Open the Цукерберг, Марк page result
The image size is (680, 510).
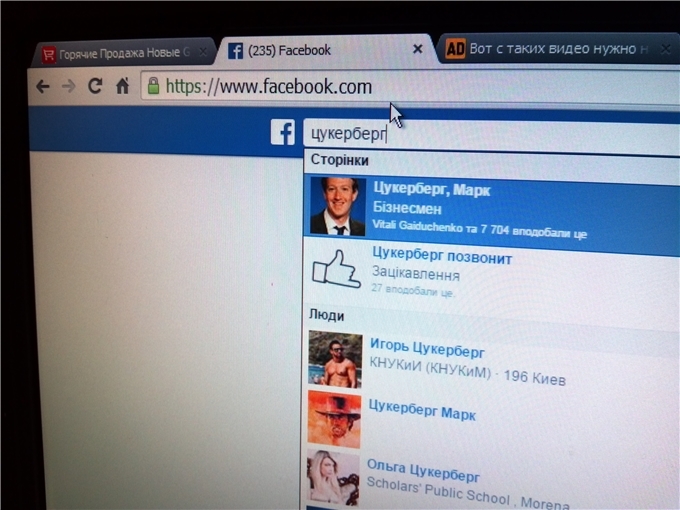point(492,211)
